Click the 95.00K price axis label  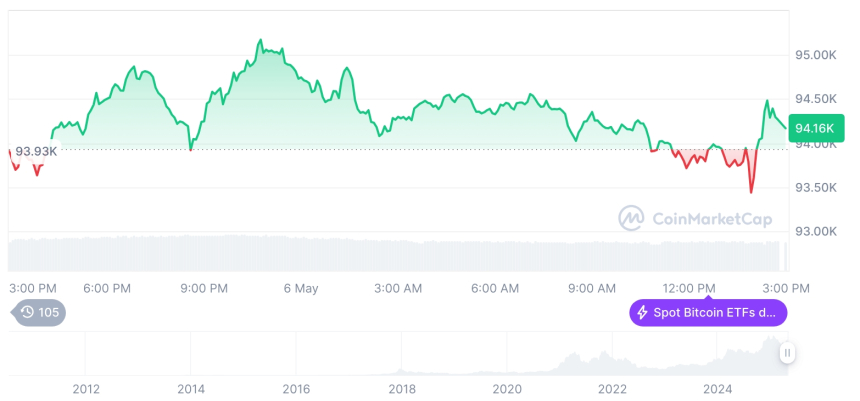pyautogui.click(x=816, y=55)
